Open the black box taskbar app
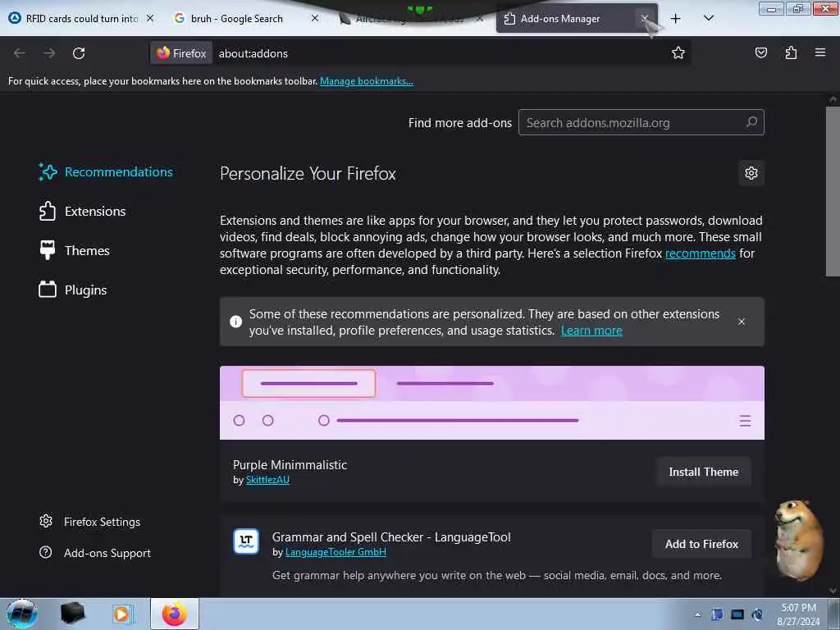The image size is (840, 630). 72,614
